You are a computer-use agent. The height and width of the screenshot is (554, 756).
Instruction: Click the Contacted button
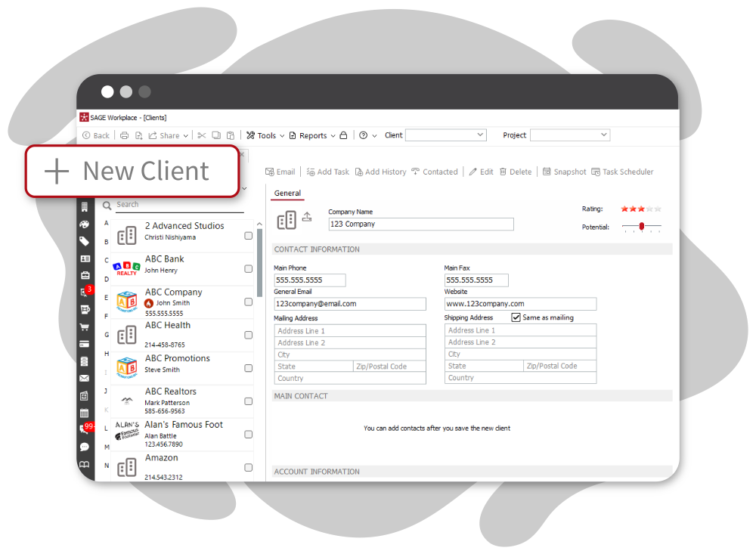point(435,172)
